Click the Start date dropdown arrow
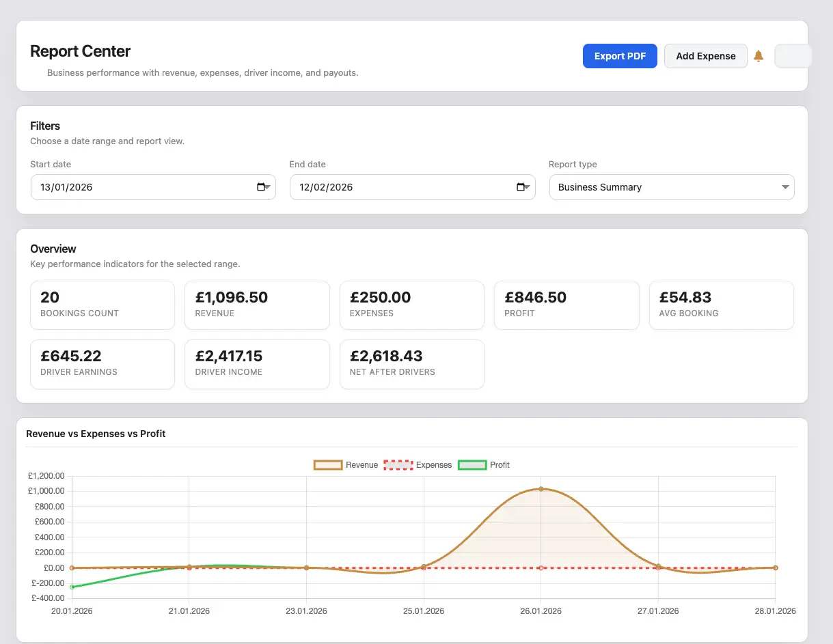This screenshot has height=644, width=833. click(269, 187)
